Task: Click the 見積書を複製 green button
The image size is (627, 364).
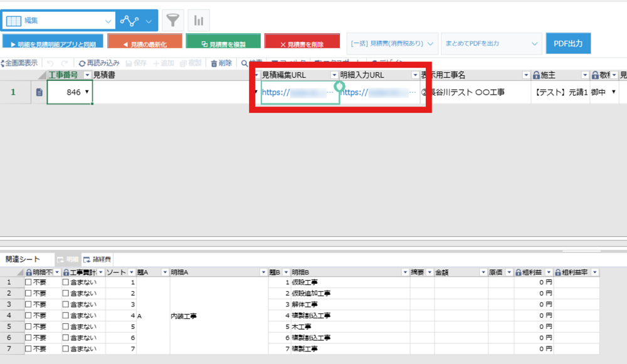Action: click(x=223, y=41)
